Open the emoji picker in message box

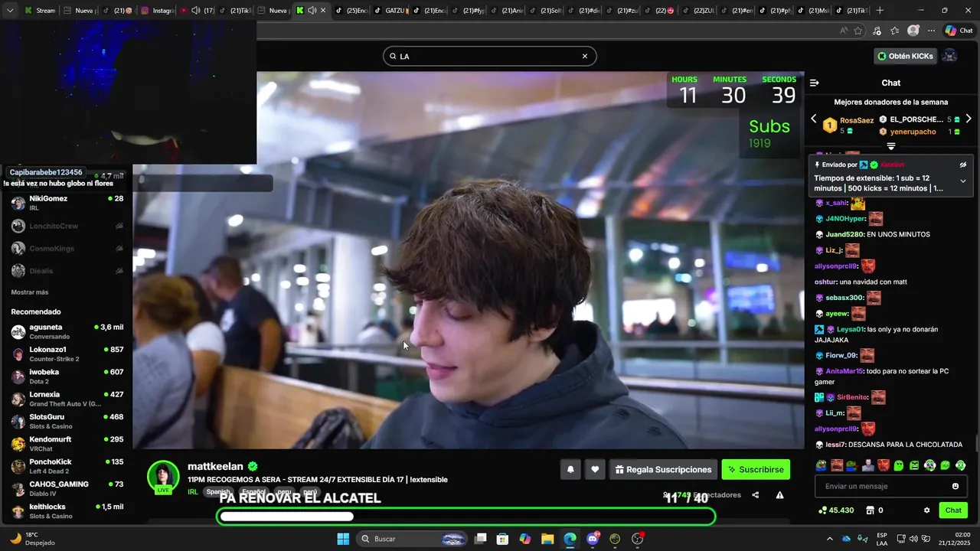[x=955, y=486]
